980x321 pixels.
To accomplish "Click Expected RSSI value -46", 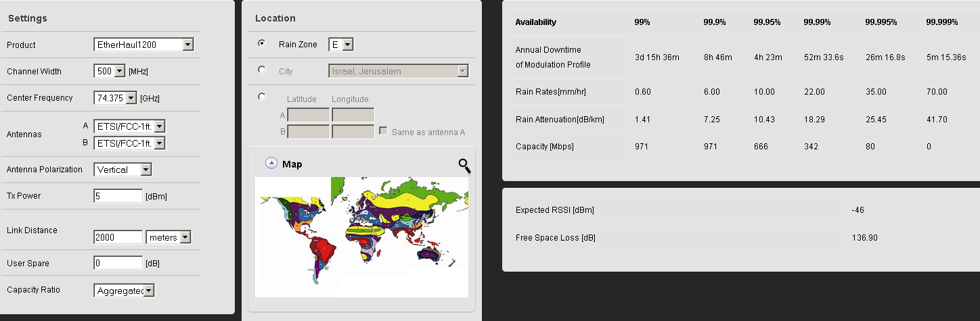I will point(857,210).
